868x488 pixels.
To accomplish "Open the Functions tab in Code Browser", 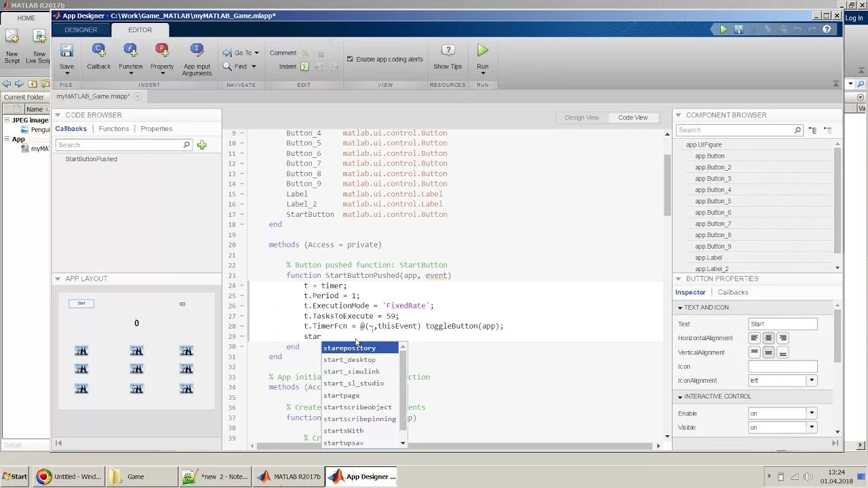I will click(114, 129).
